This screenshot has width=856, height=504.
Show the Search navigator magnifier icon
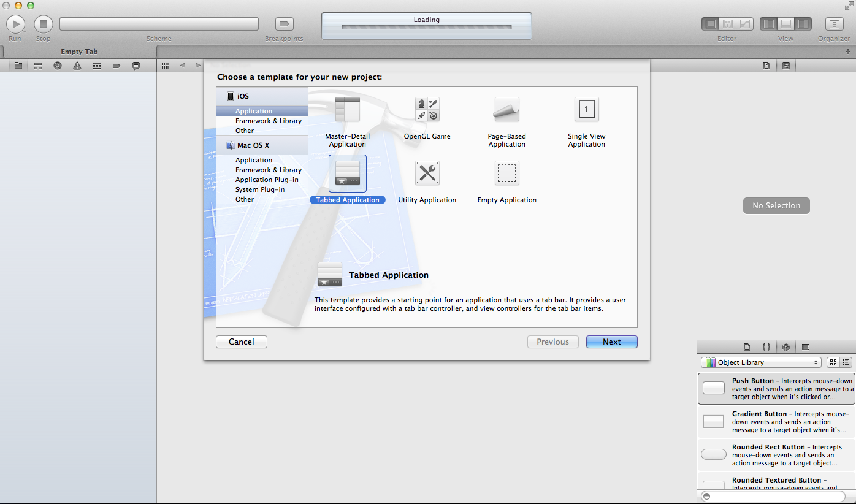[58, 65]
